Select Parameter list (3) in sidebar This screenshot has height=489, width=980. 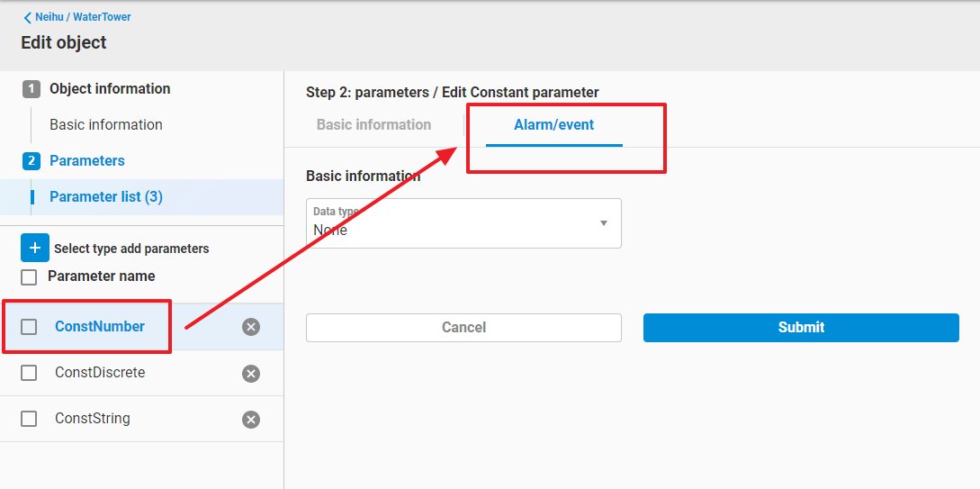click(106, 197)
